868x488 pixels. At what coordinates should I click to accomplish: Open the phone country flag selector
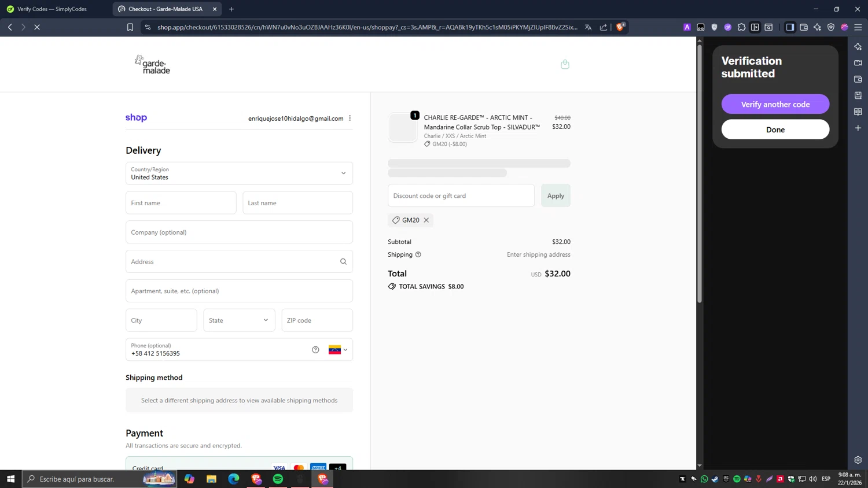(338, 350)
